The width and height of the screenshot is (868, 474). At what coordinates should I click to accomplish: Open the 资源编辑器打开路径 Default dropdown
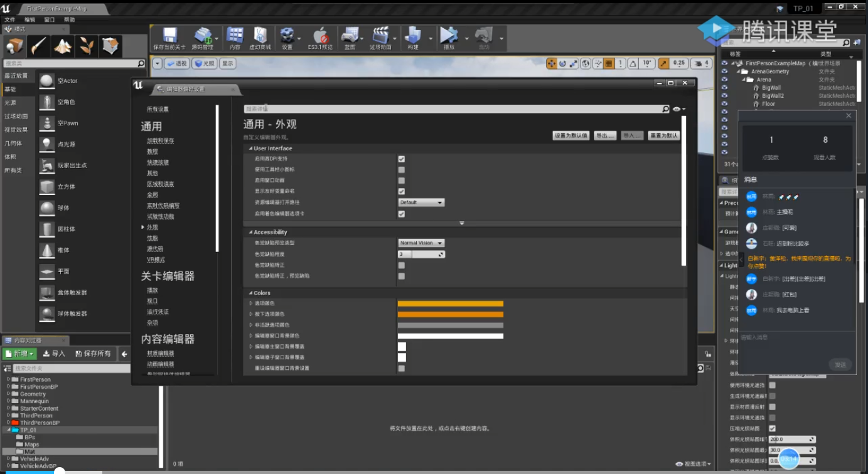pyautogui.click(x=422, y=203)
